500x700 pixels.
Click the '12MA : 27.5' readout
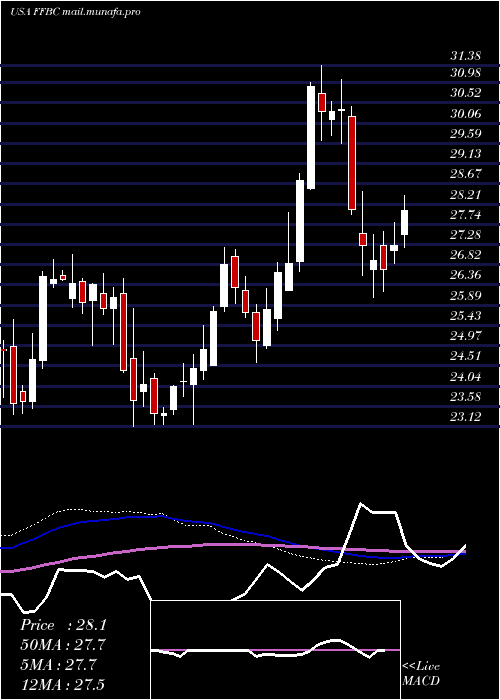coord(62,685)
